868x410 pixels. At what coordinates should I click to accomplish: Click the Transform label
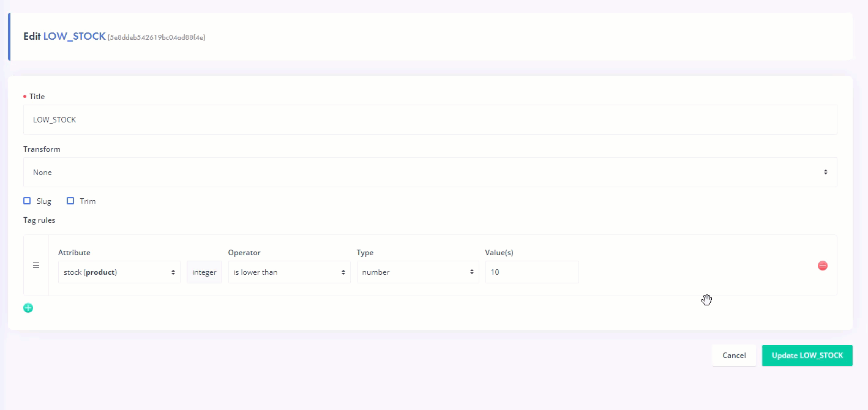42,149
